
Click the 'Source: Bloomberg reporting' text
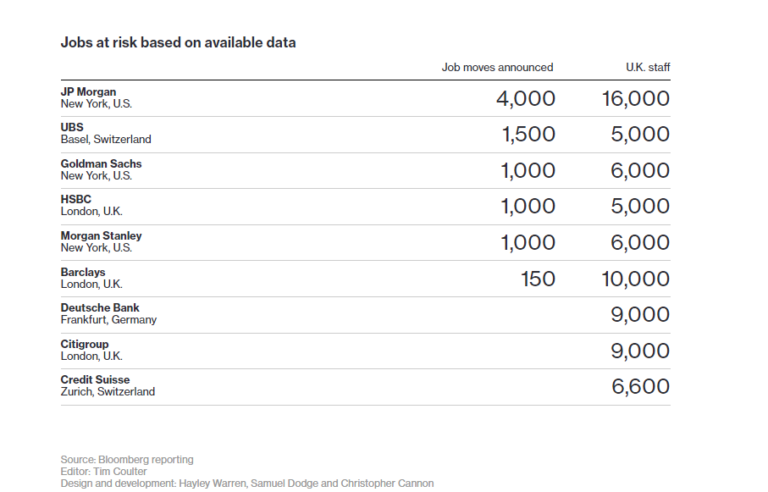click(127, 460)
